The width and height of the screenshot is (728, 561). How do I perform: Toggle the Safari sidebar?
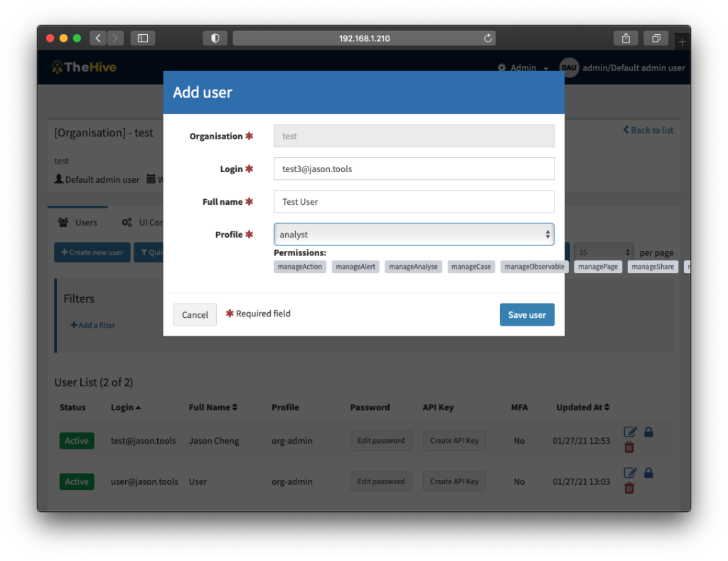tap(142, 38)
